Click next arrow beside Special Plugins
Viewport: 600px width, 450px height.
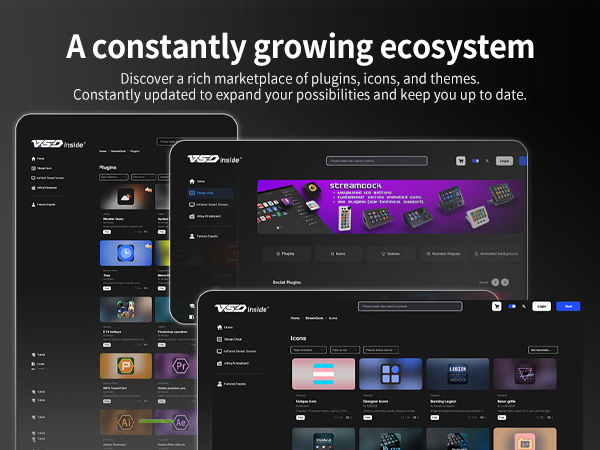point(505,282)
